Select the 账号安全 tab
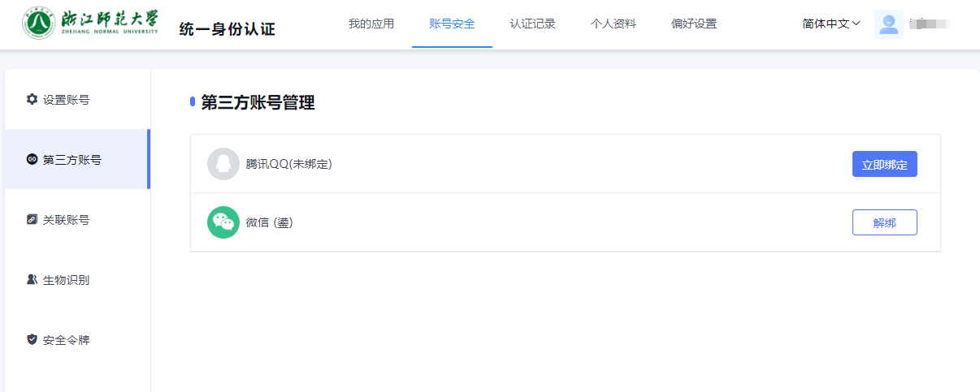980x392 pixels. [452, 24]
